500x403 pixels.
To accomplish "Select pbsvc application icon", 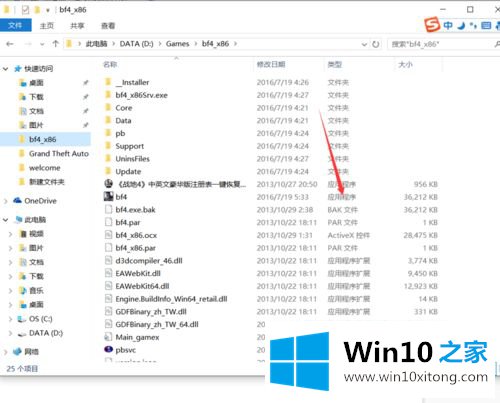I will [108, 349].
